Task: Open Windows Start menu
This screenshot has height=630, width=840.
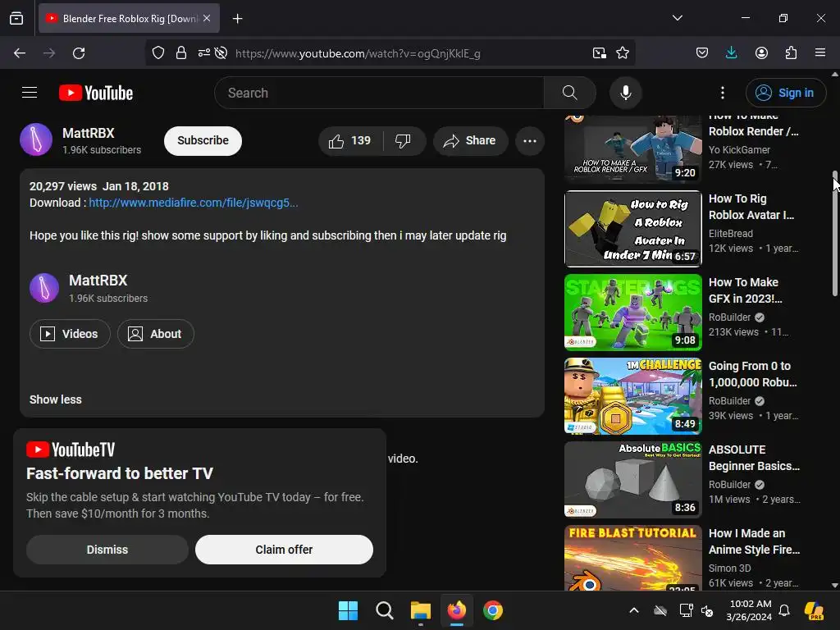Action: [x=348, y=610]
